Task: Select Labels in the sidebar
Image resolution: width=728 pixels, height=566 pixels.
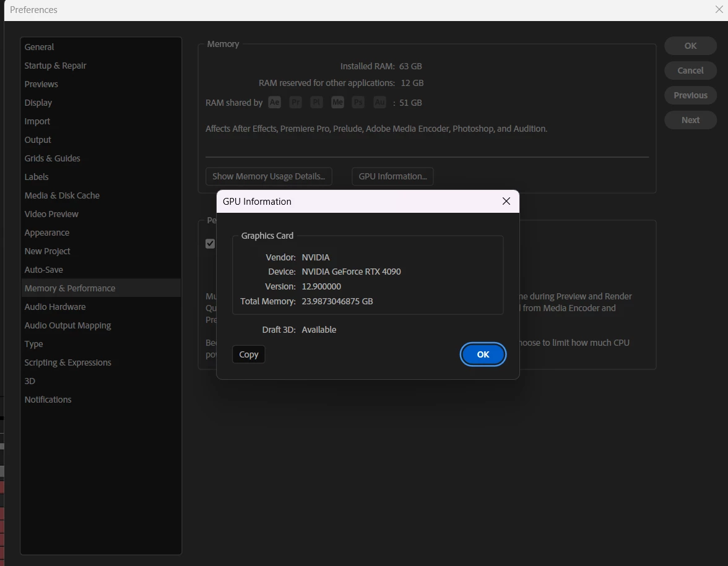Action: pyautogui.click(x=101, y=177)
